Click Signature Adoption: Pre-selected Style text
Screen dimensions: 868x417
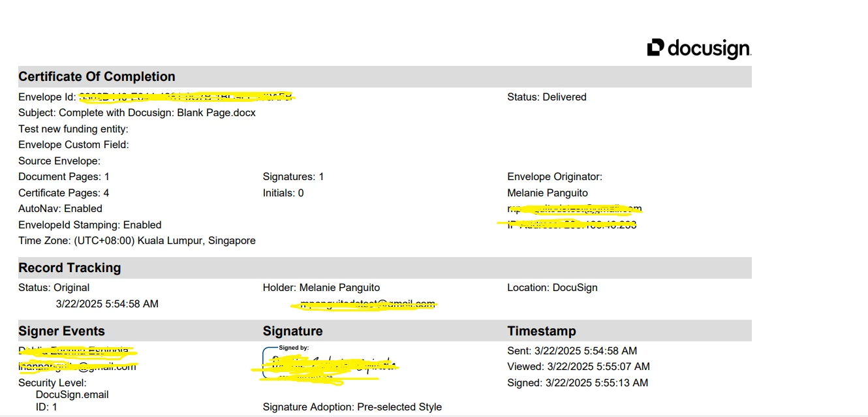pyautogui.click(x=352, y=407)
